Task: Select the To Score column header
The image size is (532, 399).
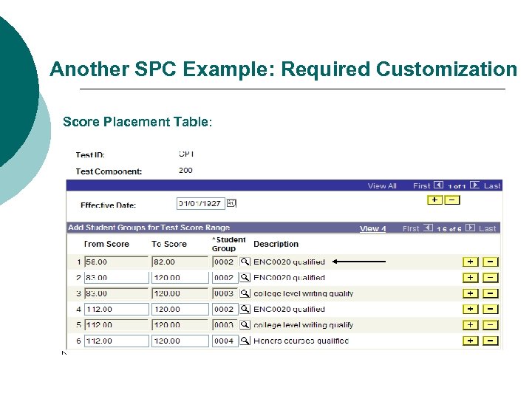Action: coord(169,244)
